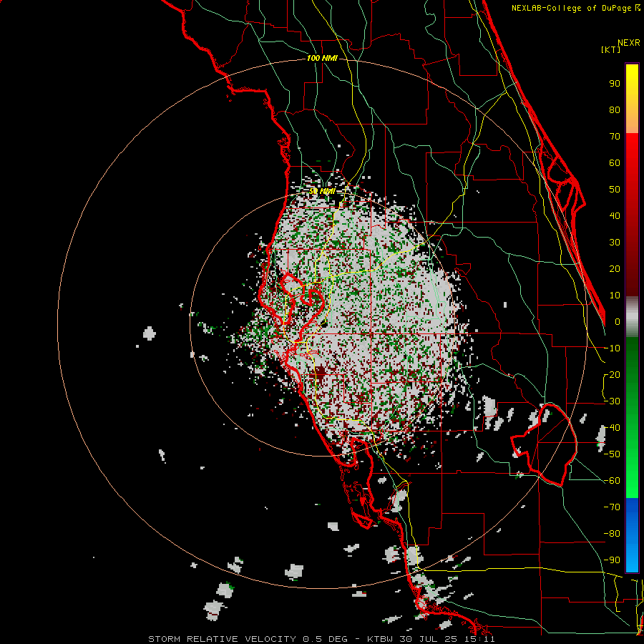This screenshot has height=644, width=644.
Task: Pick the gray zero-velocity segment of color bar
Action: pyautogui.click(x=632, y=316)
